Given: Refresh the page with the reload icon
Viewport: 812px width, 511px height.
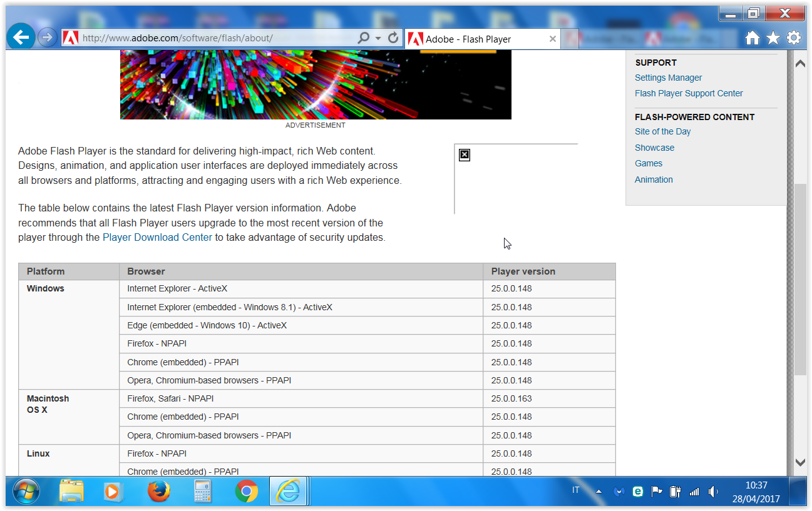Looking at the screenshot, I should (393, 38).
